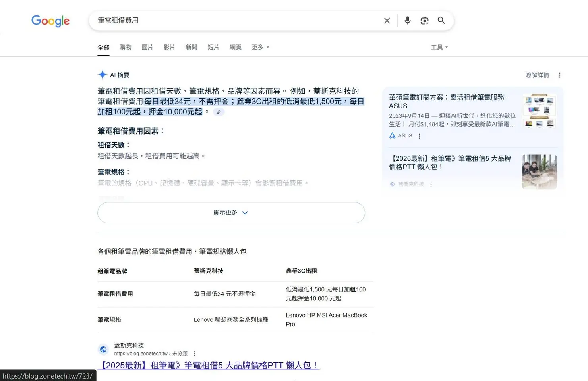The width and height of the screenshot is (588, 381).
Task: Open AI overview three-dot options menu
Action: (x=559, y=75)
